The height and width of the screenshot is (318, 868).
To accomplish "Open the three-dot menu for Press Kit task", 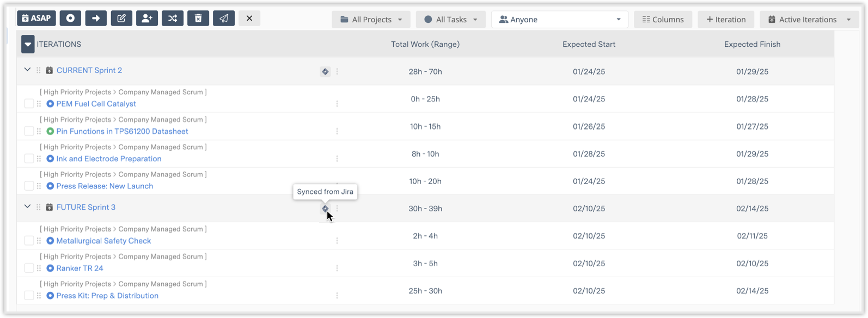I will [337, 296].
